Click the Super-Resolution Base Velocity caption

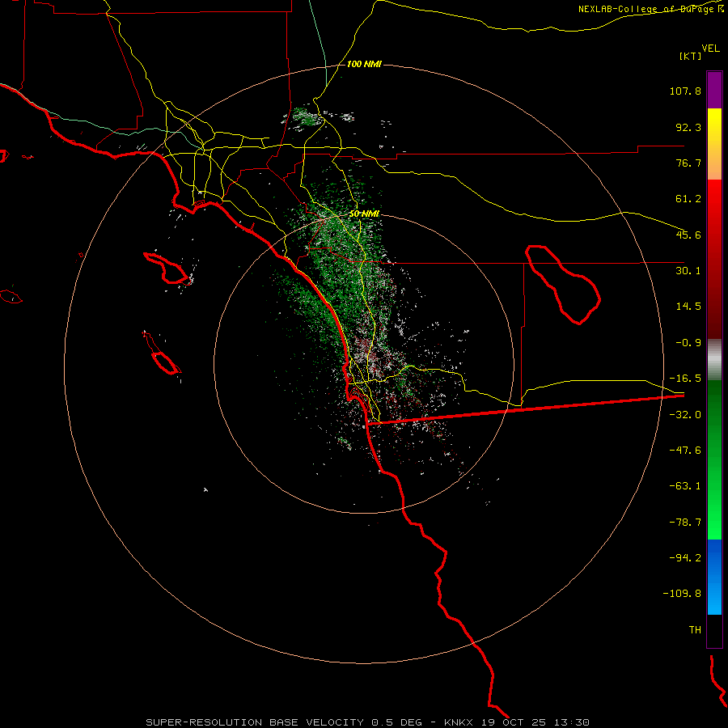point(368,722)
